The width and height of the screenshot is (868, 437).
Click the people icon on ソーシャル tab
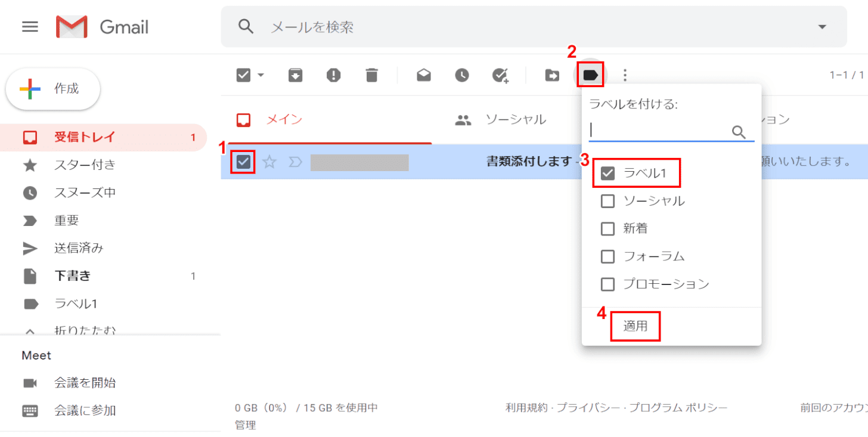click(463, 120)
